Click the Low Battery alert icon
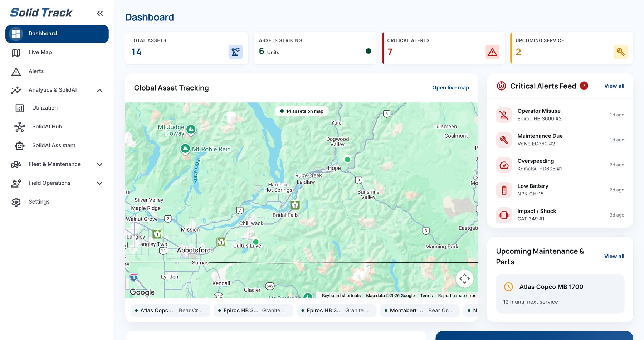 pyautogui.click(x=504, y=190)
